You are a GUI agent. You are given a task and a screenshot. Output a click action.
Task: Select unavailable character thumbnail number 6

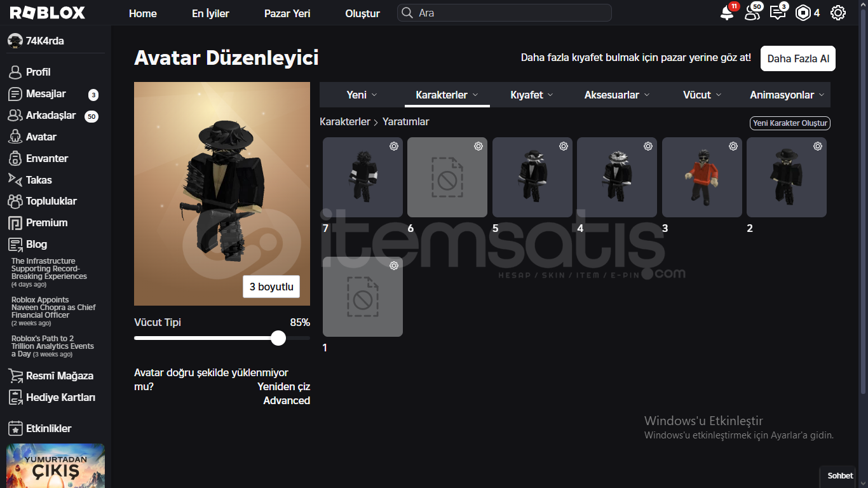447,177
